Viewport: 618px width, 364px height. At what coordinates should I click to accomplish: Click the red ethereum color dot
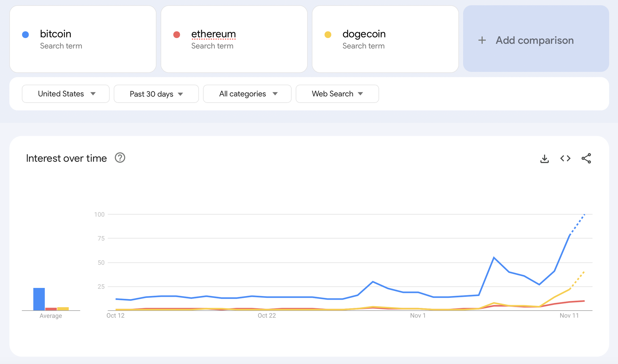point(177,35)
